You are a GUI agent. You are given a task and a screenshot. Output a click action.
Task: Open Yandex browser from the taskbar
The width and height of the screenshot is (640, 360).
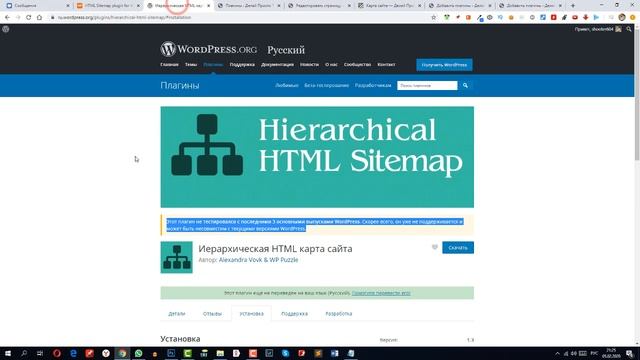coord(106,353)
